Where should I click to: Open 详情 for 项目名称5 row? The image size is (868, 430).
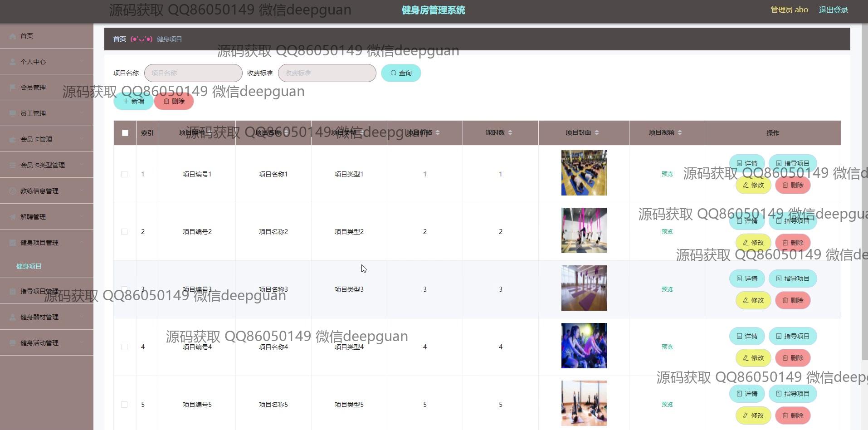pos(747,394)
